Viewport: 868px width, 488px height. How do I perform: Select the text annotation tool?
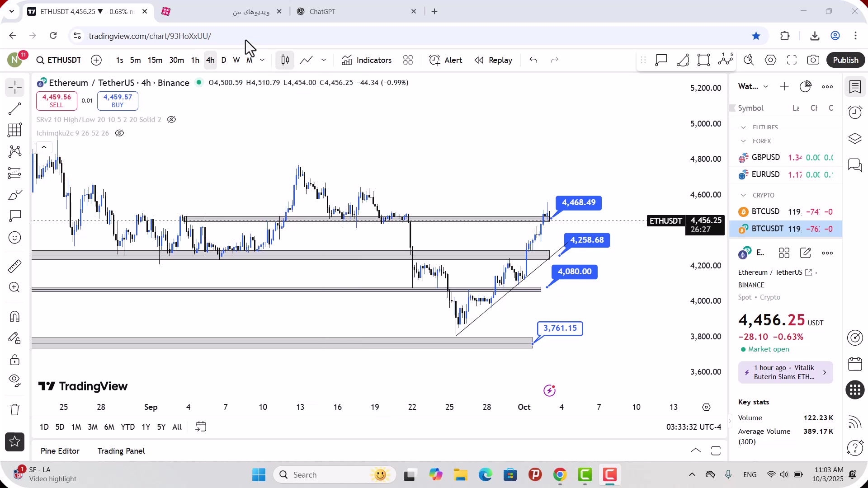coord(14,216)
